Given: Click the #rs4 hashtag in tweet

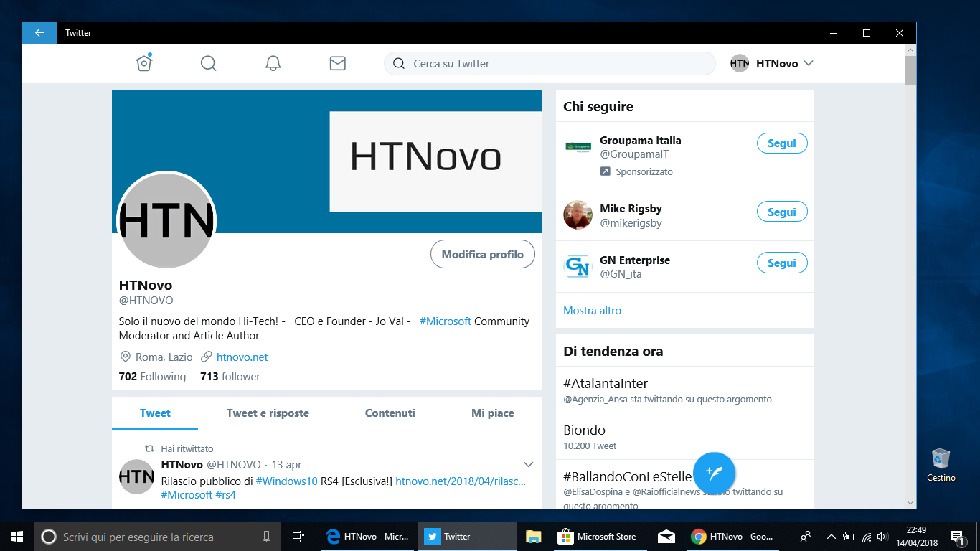Looking at the screenshot, I should point(225,495).
